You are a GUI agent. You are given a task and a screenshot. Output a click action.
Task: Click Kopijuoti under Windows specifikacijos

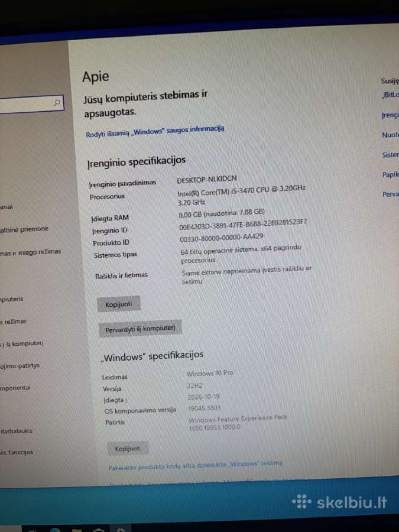click(x=128, y=449)
